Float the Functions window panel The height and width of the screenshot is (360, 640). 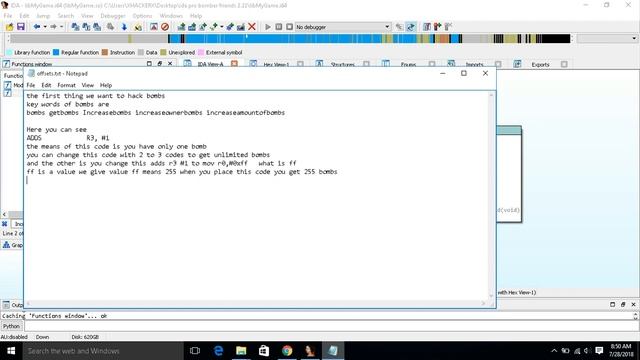tap(160, 64)
